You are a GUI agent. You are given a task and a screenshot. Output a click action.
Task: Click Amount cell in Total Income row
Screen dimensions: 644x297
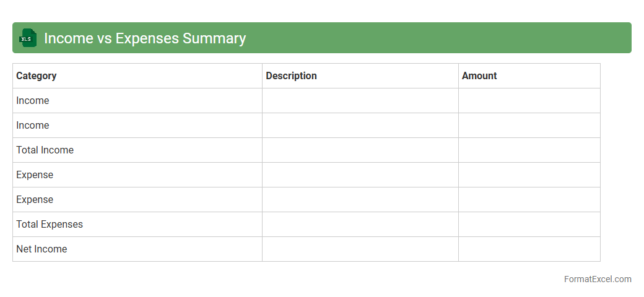tap(529, 150)
